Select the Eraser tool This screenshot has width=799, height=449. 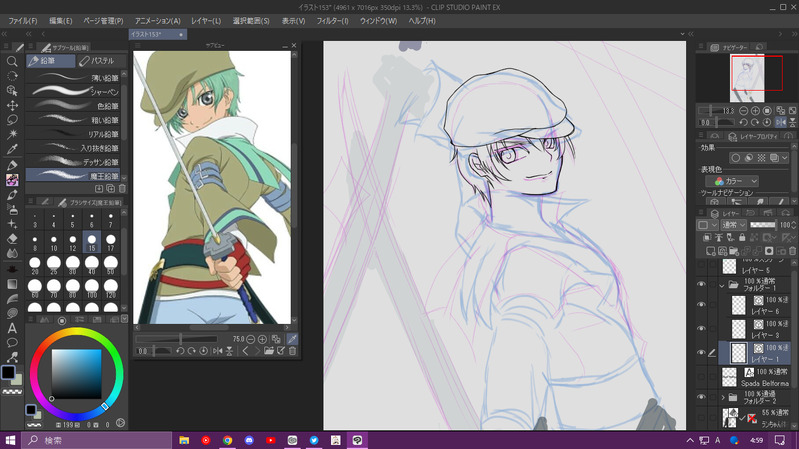12,239
